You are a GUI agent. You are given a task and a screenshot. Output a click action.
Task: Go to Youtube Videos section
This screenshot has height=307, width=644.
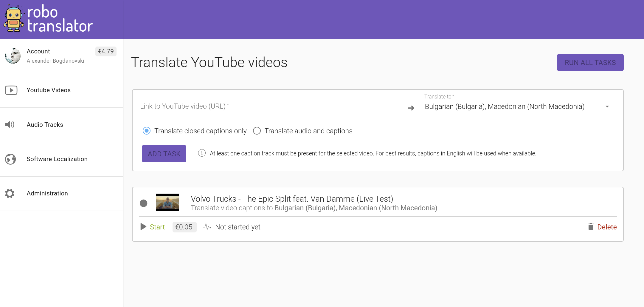click(x=61, y=90)
